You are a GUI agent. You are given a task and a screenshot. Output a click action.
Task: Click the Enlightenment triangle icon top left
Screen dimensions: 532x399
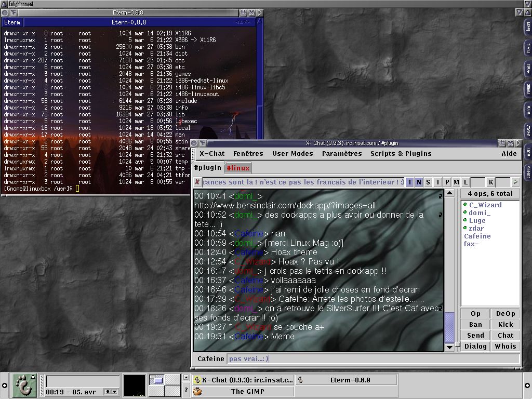4,4
